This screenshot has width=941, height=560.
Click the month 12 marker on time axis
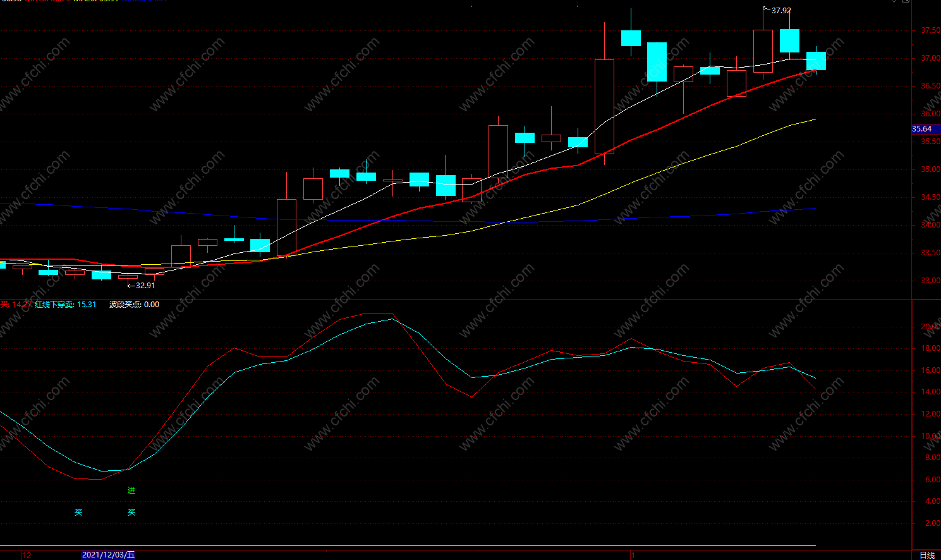[x=27, y=556]
